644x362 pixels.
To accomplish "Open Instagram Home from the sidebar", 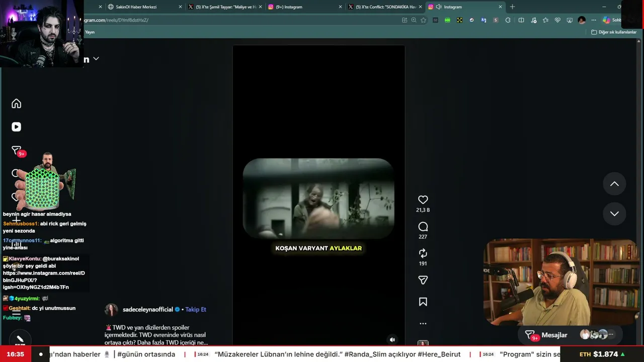I will coord(17,104).
